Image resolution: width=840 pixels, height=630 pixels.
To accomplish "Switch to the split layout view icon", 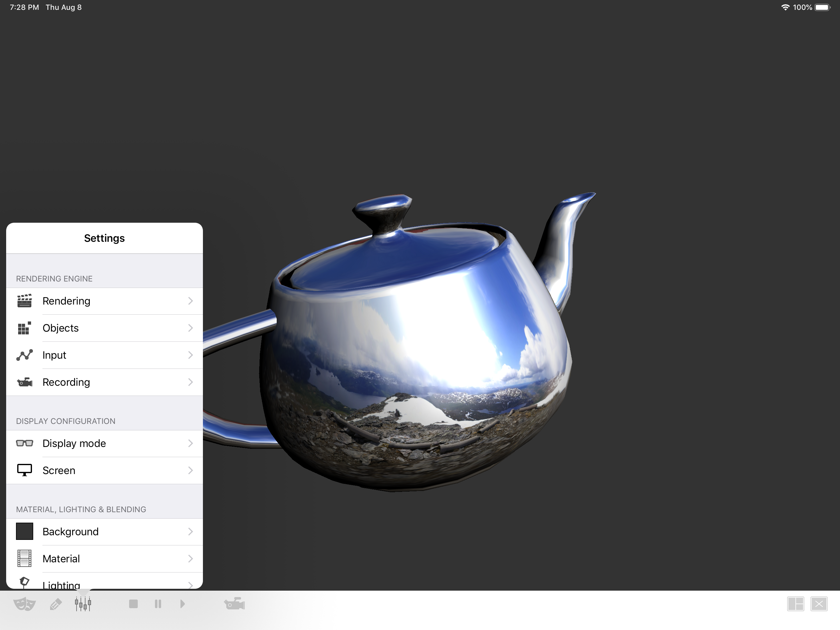I will 795,604.
